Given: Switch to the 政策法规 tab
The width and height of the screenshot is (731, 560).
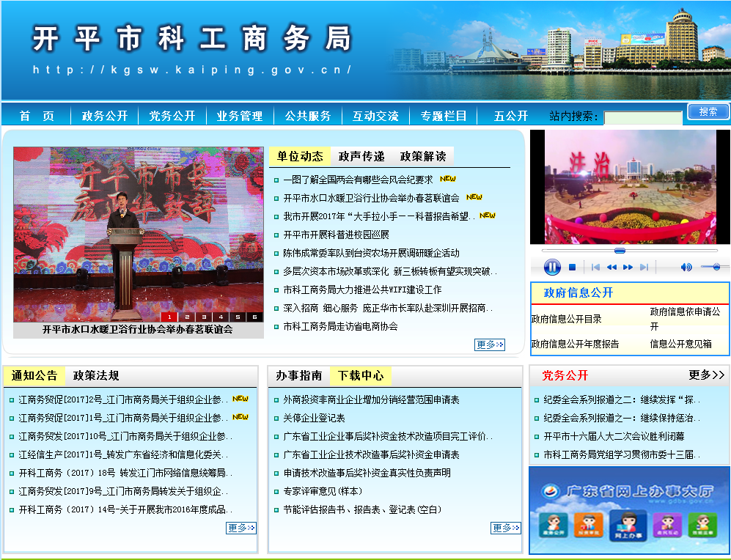Looking at the screenshot, I should pyautogui.click(x=95, y=375).
